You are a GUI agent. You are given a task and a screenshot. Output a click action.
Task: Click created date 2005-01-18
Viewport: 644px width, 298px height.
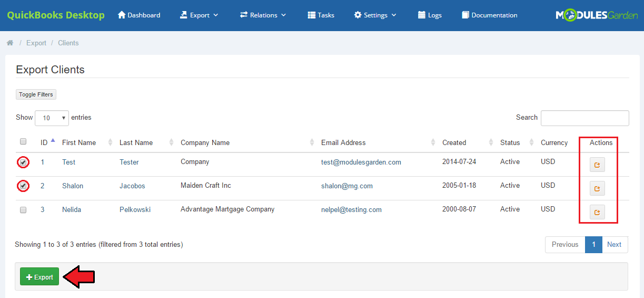(459, 185)
